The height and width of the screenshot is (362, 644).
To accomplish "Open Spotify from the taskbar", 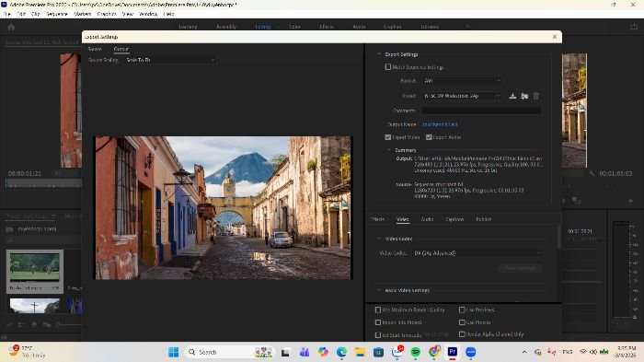I will [416, 352].
